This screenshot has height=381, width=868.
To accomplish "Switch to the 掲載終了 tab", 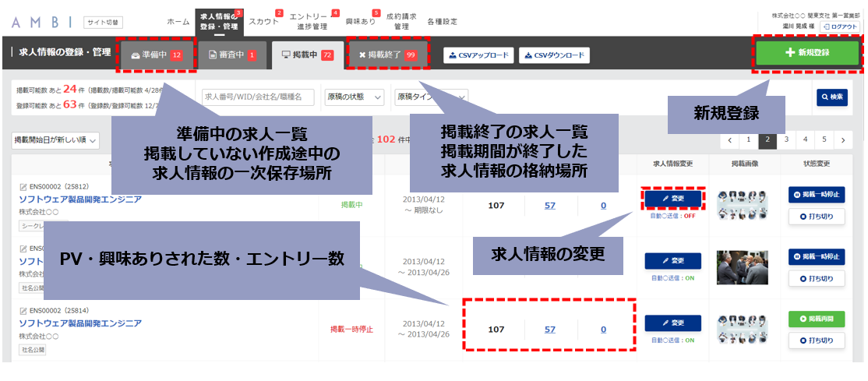I will [387, 55].
